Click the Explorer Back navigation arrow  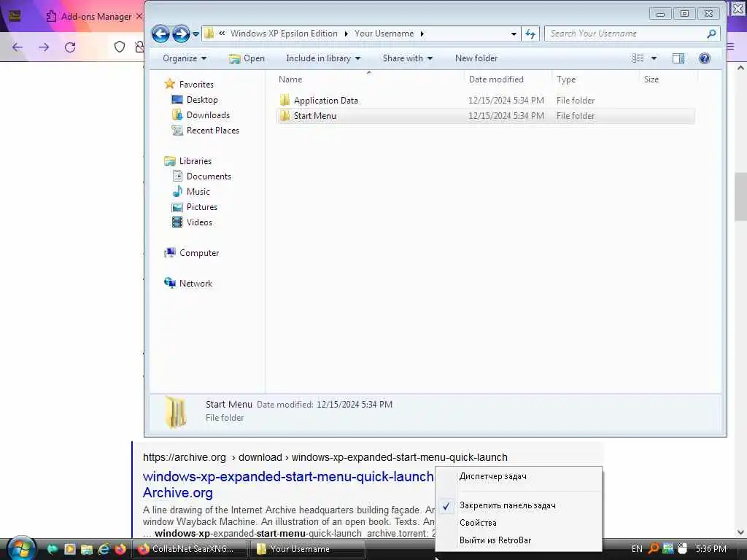click(160, 34)
